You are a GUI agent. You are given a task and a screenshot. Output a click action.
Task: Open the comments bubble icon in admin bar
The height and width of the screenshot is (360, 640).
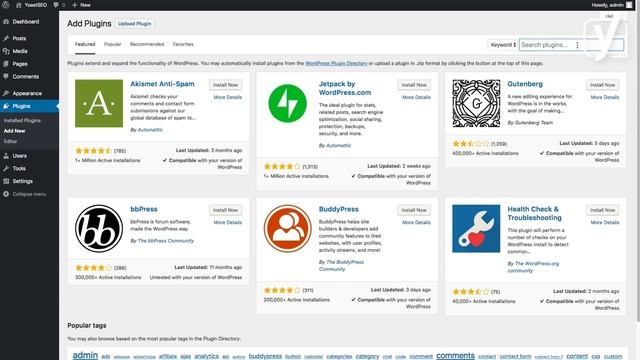point(56,5)
